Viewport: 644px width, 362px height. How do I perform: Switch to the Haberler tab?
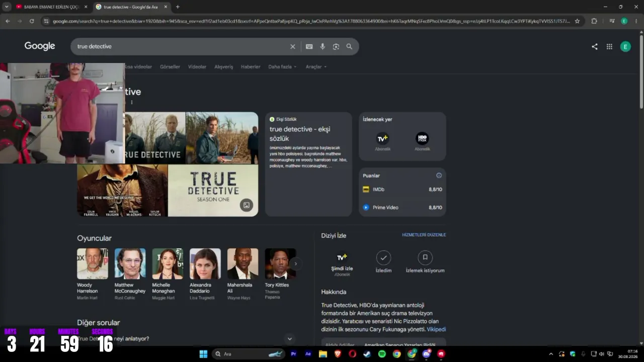click(x=251, y=67)
